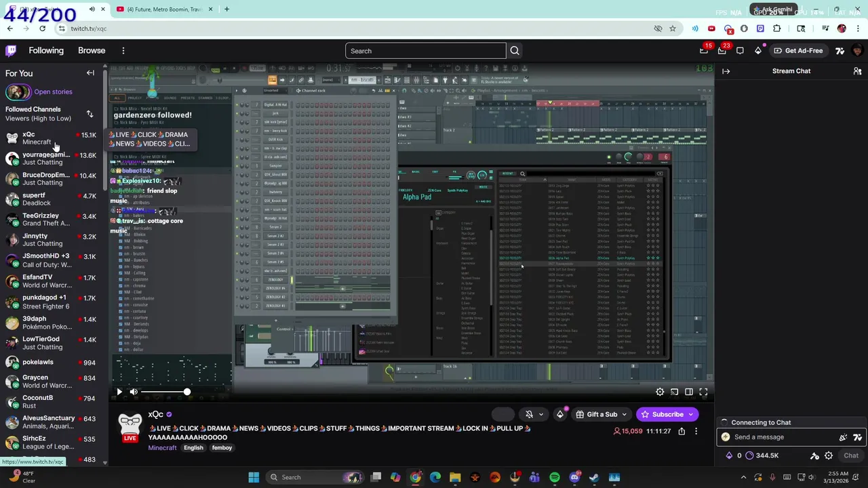Toggle theatre mode on the player
The width and height of the screenshot is (868, 488).
click(689, 392)
